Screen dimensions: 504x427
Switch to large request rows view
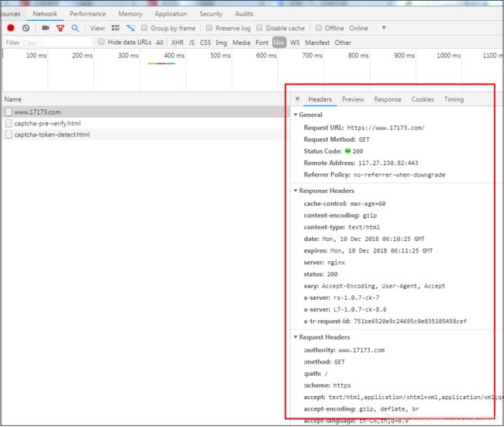116,28
